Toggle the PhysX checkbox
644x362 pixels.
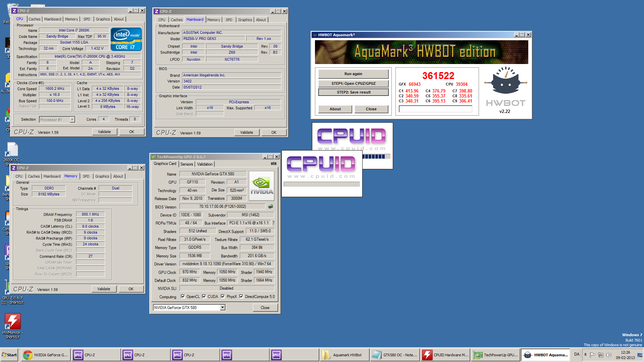(223, 296)
